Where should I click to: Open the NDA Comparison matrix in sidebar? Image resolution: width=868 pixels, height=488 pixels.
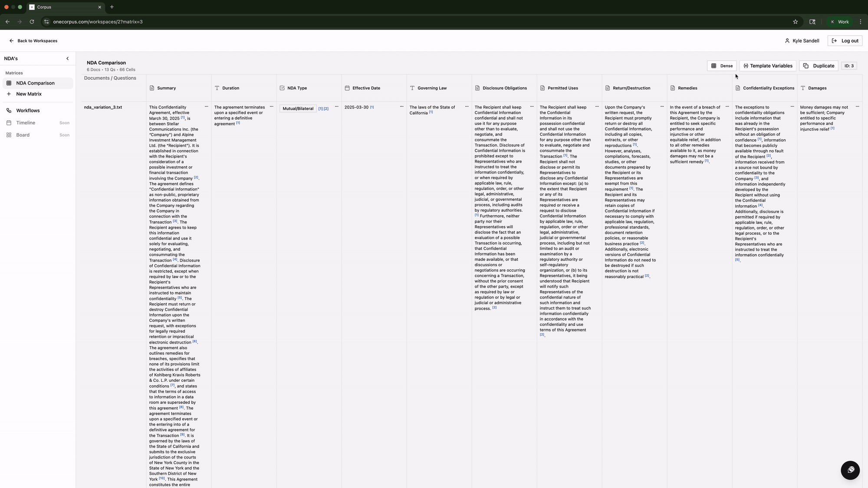pos(38,83)
